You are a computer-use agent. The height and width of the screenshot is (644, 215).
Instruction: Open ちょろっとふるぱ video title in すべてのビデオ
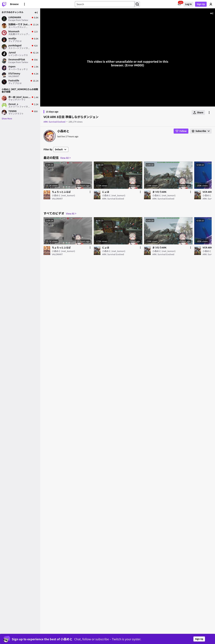click(x=61, y=247)
